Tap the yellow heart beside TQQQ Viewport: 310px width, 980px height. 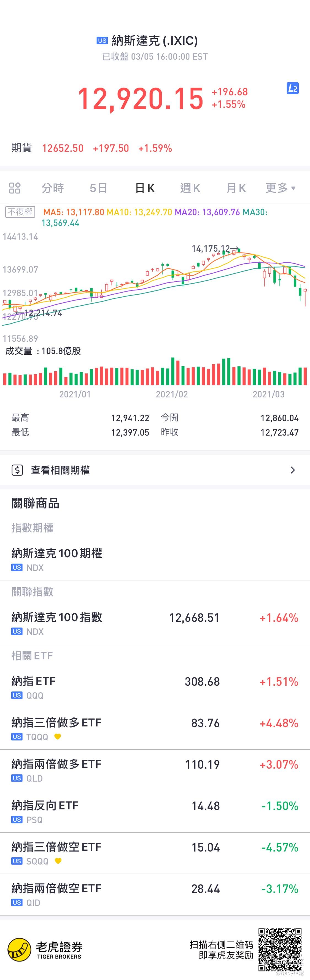click(57, 737)
